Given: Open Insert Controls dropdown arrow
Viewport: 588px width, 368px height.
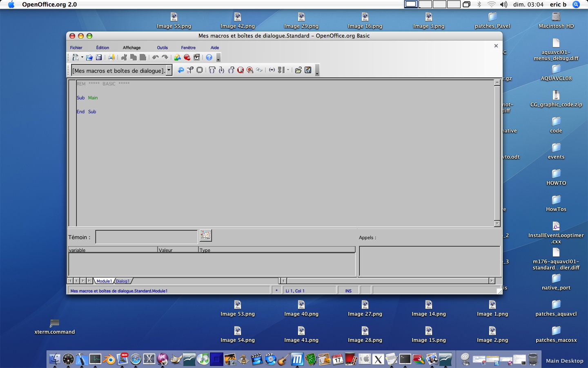Looking at the screenshot, I should 288,70.
